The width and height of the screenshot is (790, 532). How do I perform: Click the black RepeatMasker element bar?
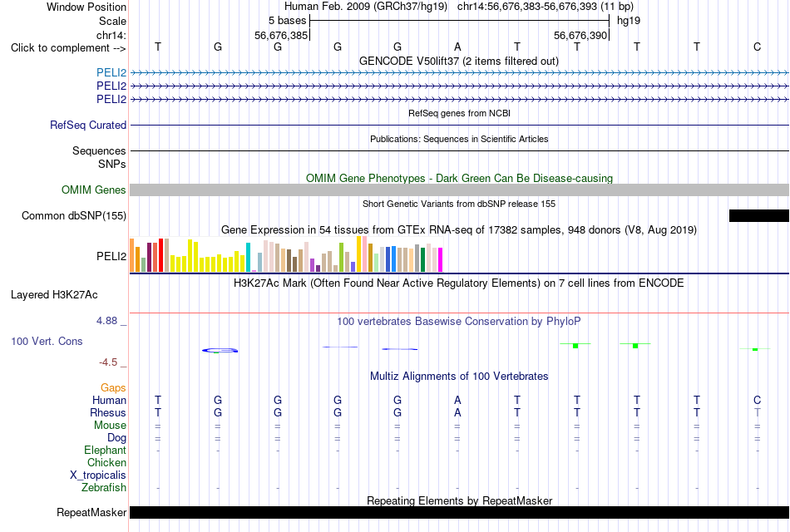(x=460, y=512)
